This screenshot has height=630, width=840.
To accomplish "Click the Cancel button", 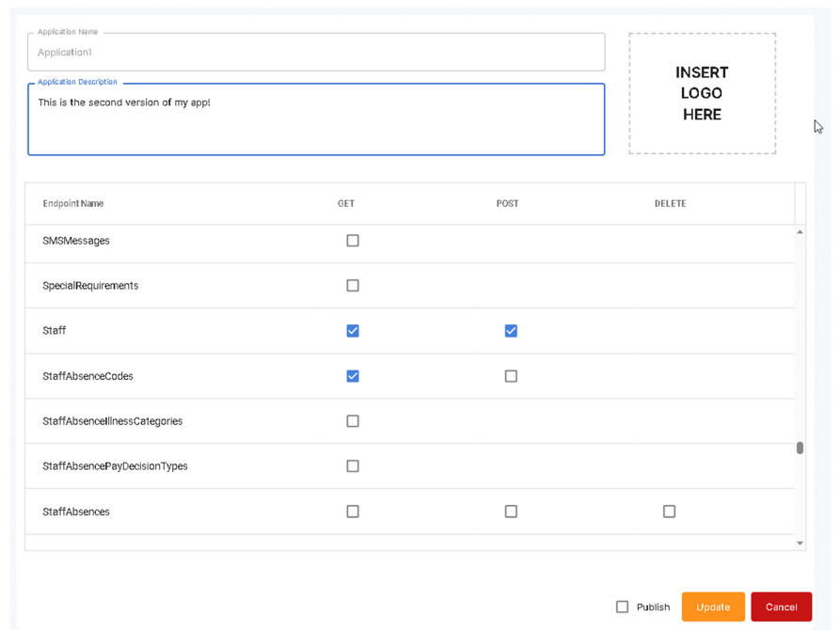I will 781,607.
